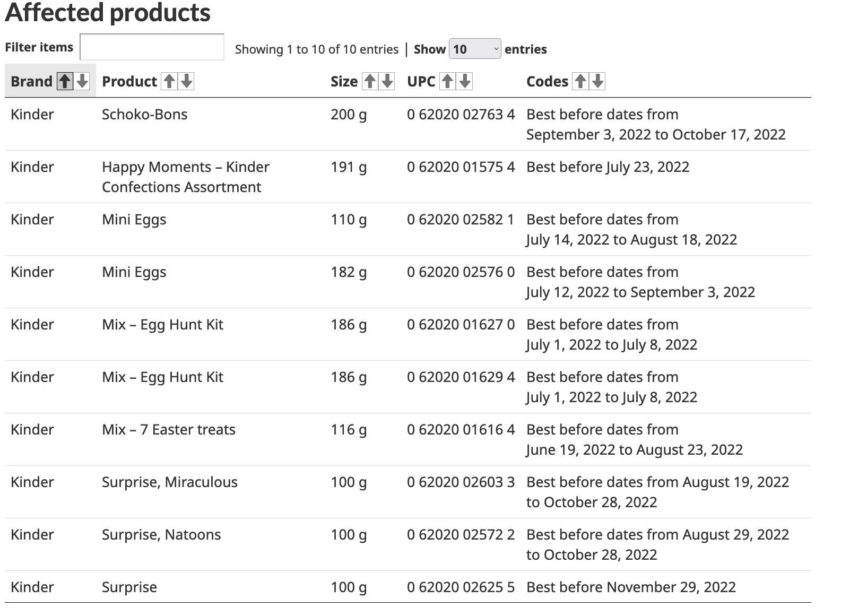The width and height of the screenshot is (841, 616).
Task: Sort Size column descending
Action: point(387,81)
